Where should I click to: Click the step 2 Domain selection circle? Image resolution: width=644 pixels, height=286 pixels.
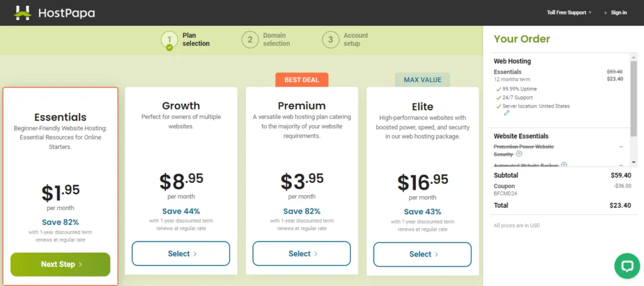pos(250,40)
